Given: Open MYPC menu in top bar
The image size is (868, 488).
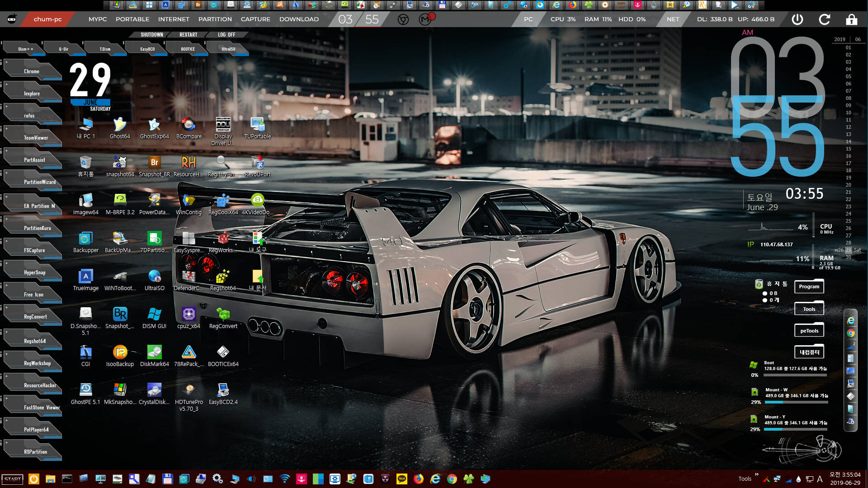Looking at the screenshot, I should [x=98, y=19].
